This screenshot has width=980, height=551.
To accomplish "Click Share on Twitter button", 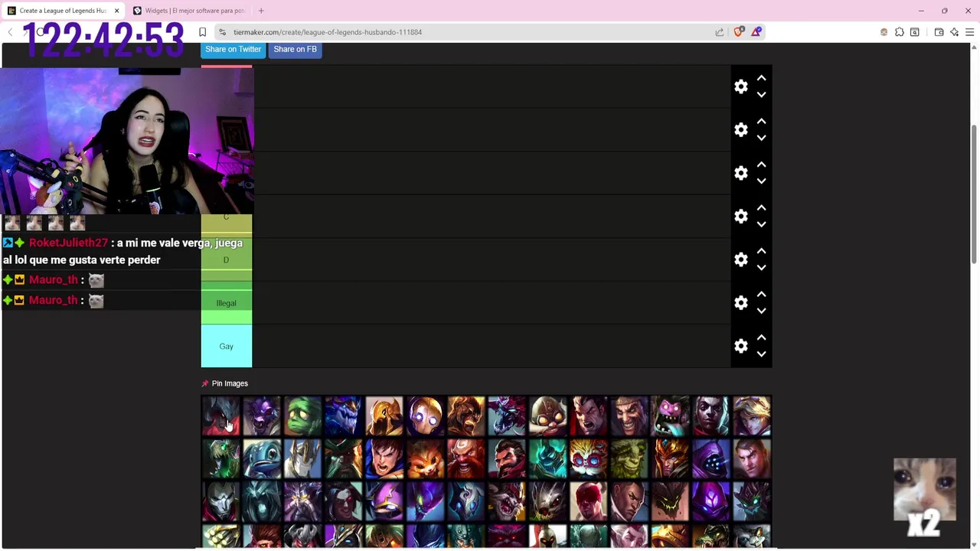I will [x=233, y=49].
